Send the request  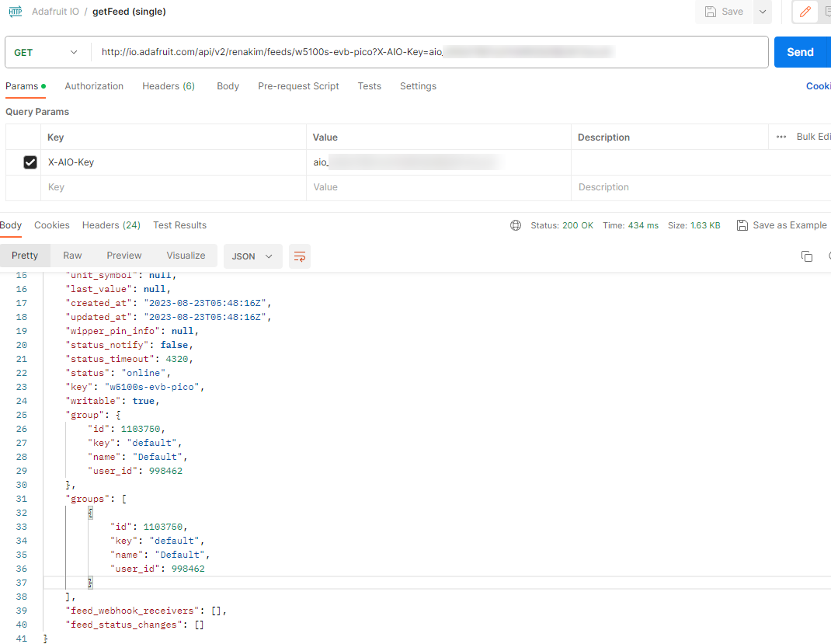(x=800, y=52)
